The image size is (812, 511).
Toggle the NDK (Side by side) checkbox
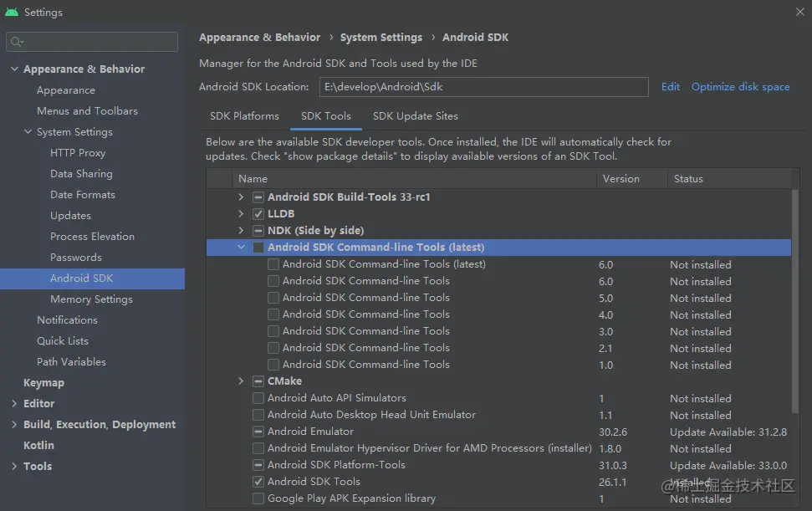[x=258, y=230]
